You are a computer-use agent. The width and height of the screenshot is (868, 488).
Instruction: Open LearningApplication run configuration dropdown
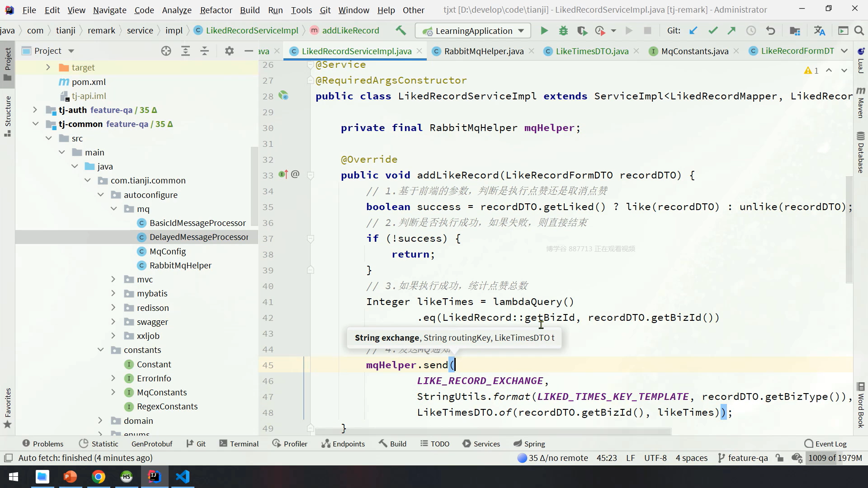473,31
